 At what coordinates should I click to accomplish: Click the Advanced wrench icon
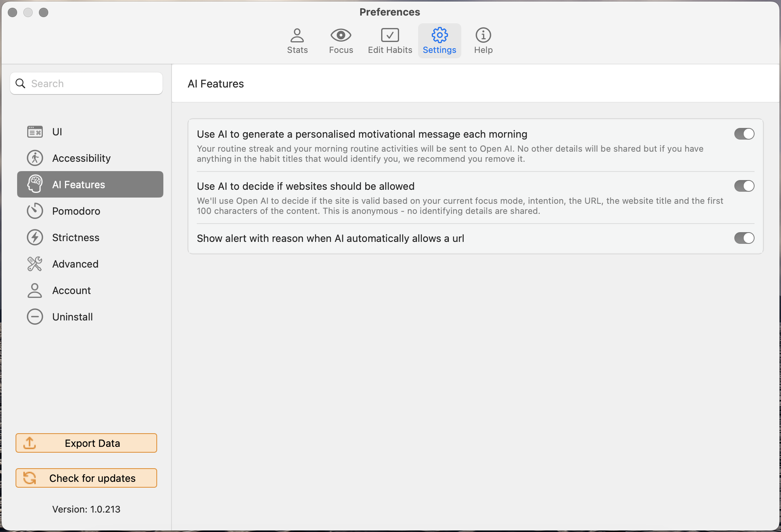pos(35,264)
